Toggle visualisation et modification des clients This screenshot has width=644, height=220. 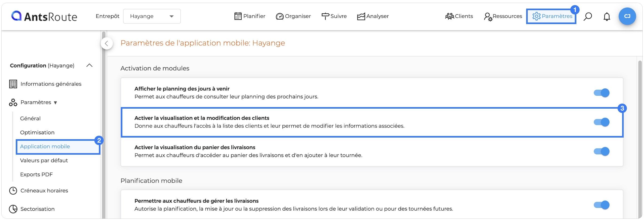point(602,122)
